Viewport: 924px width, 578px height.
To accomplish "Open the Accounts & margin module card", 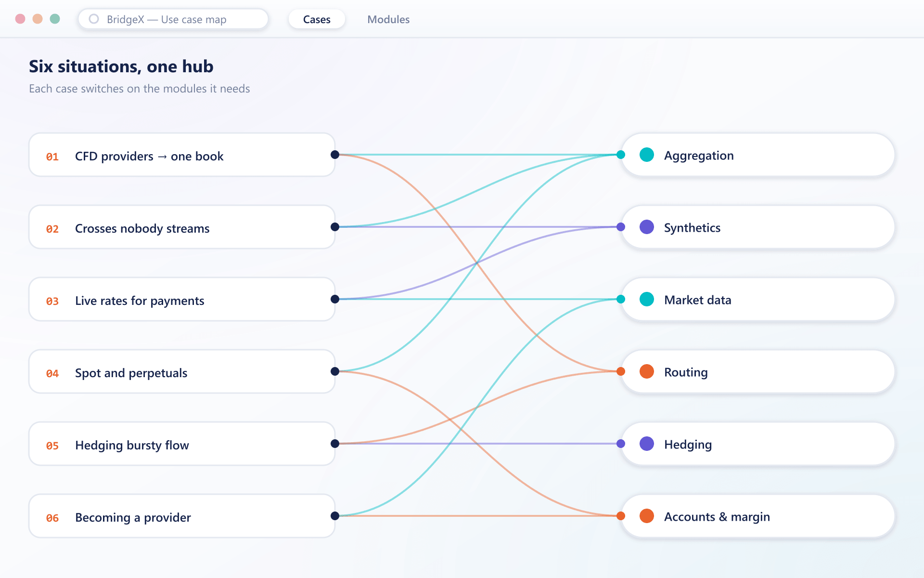I will [757, 516].
